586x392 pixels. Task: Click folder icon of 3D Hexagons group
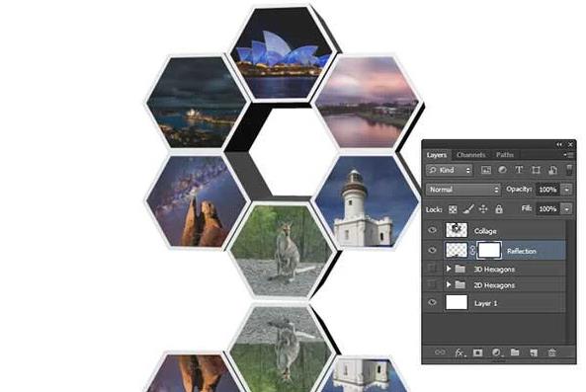[x=460, y=270]
